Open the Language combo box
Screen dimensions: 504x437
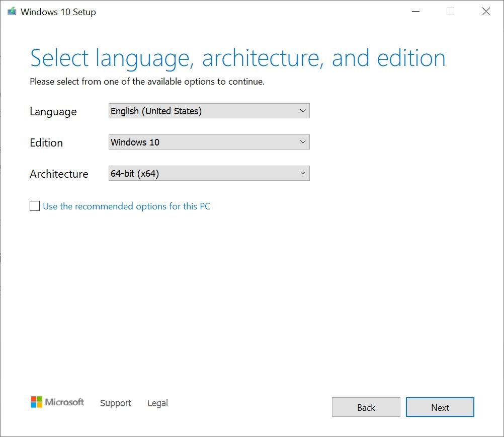click(x=209, y=111)
